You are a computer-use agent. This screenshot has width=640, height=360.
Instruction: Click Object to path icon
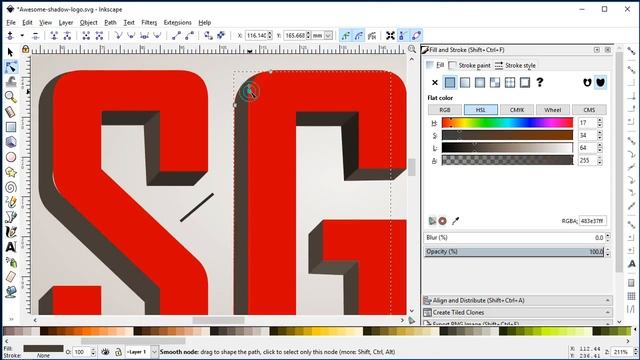(208, 36)
